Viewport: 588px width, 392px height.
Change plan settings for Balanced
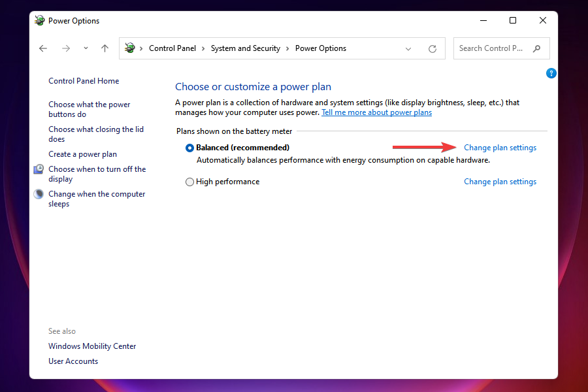tap(500, 148)
